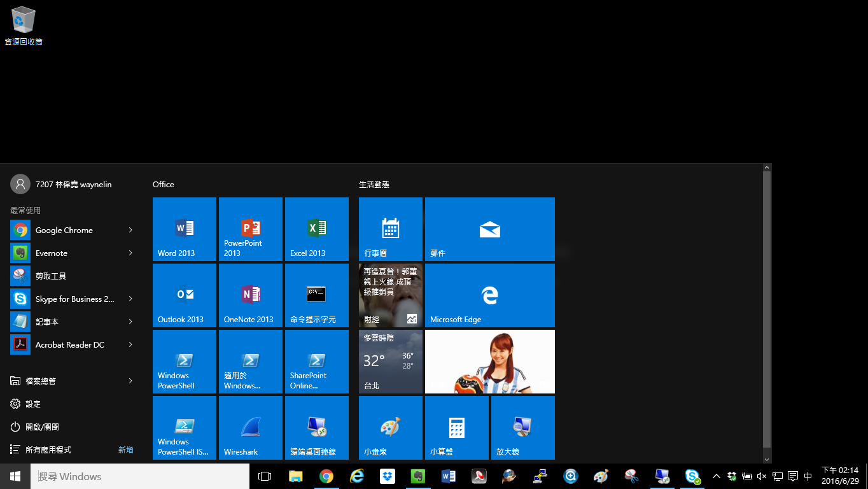Open the Windows PowerShell tile

185,362
